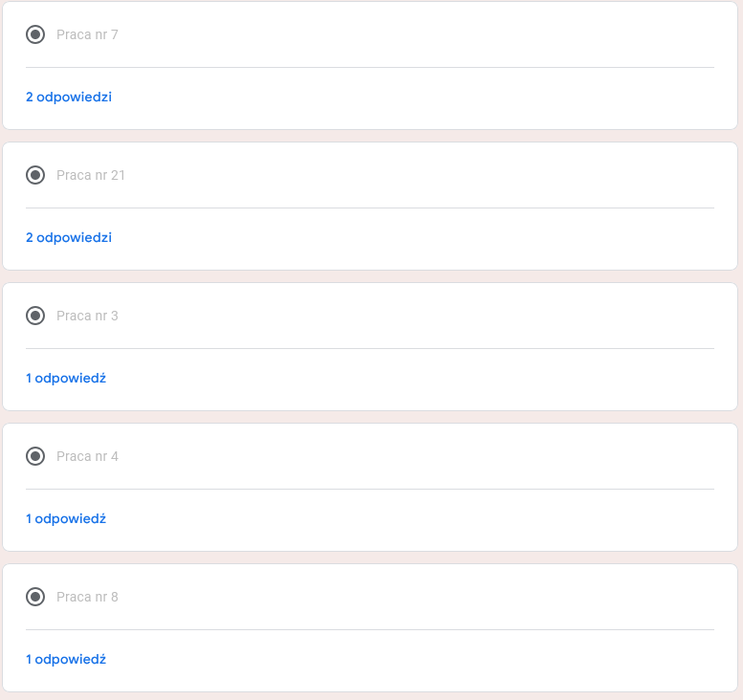Viewport: 743px width, 700px height.
Task: Choose the Praca nr 4 radio option
Action: (35, 456)
